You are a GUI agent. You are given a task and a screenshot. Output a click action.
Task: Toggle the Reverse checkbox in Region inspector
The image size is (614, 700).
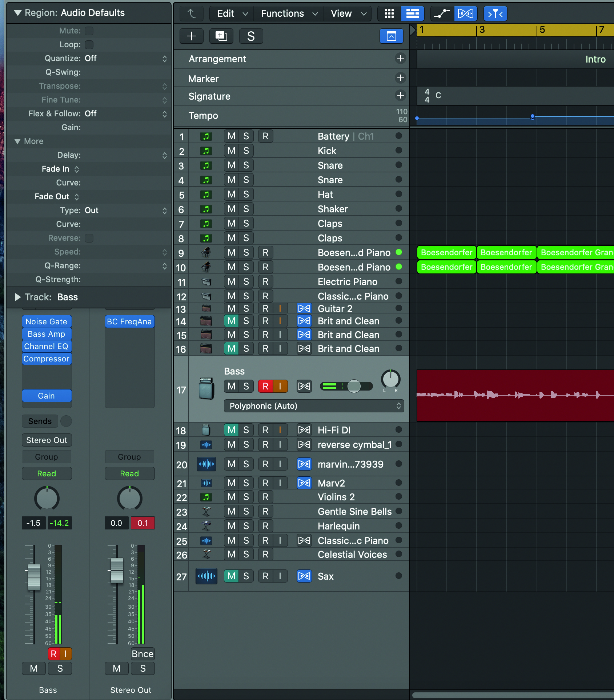(89, 238)
